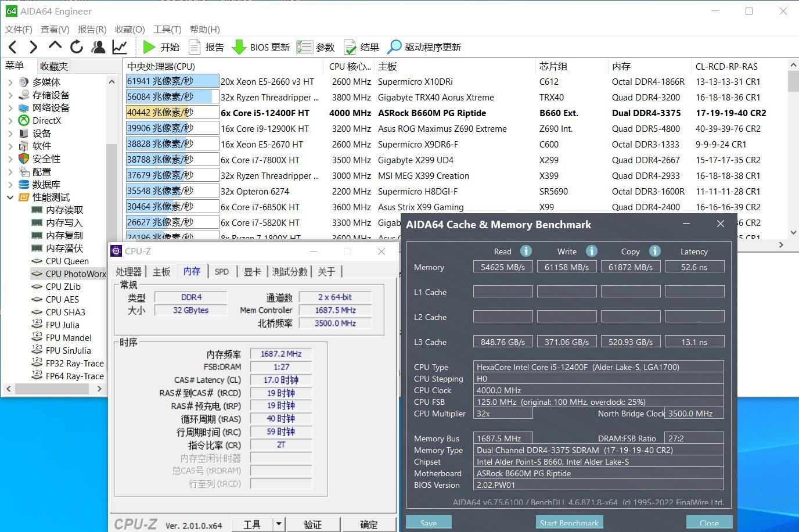The width and height of the screenshot is (799, 532).
Task: Expand the 网络设备 tree node
Action: [x=10, y=107]
